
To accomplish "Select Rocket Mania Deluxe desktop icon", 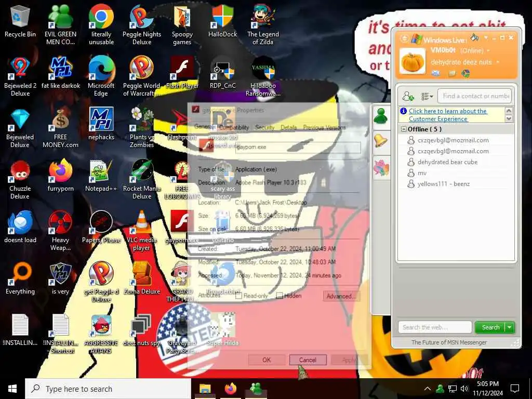I will (142, 179).
